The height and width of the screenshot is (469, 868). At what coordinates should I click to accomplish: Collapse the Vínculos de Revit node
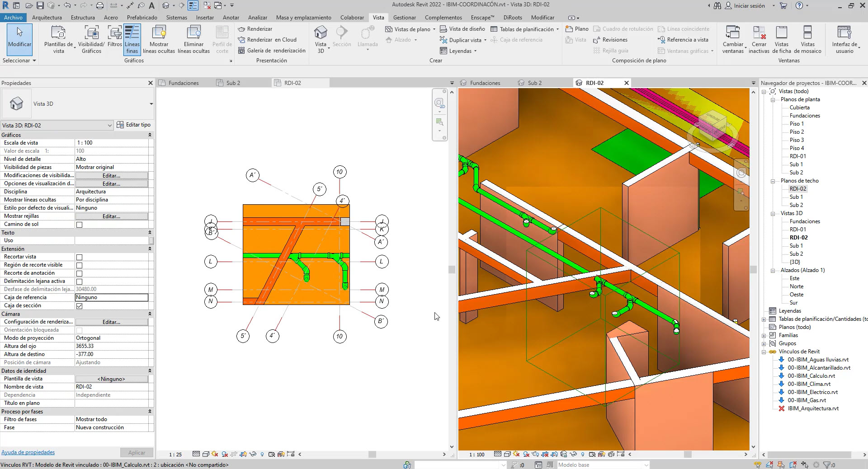[764, 352]
